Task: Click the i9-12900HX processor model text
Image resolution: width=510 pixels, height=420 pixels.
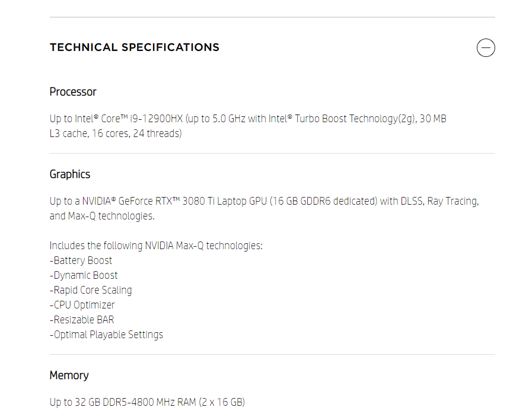Action: 155,119
